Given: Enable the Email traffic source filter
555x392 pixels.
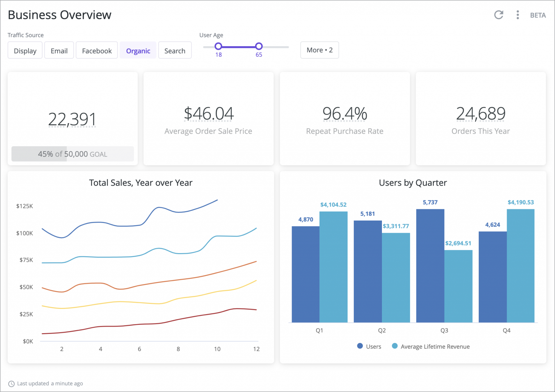Looking at the screenshot, I should 59,50.
